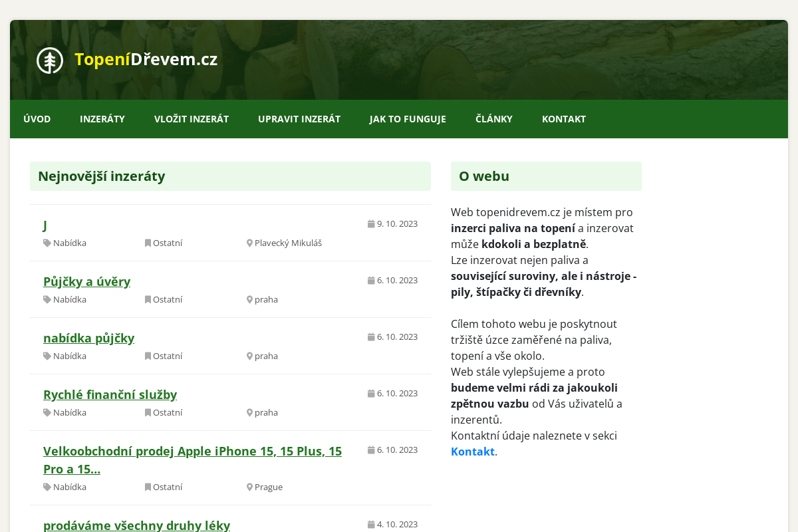
Task: Click location pin next to Plavecký Mikuláš
Action: (249, 243)
